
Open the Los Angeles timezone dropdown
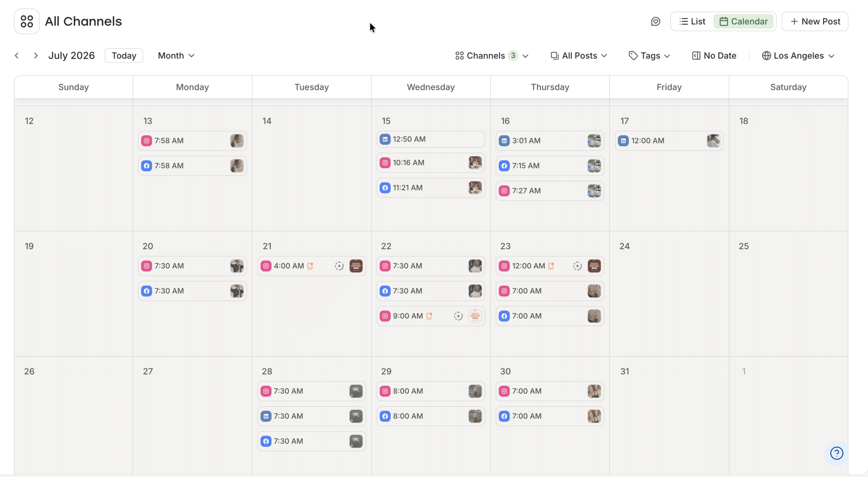click(798, 56)
